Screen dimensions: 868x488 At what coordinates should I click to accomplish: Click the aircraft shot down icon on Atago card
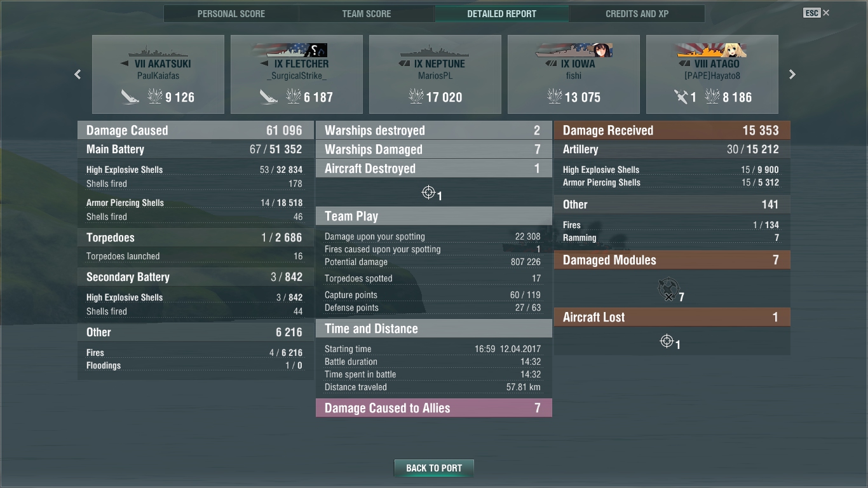point(681,97)
